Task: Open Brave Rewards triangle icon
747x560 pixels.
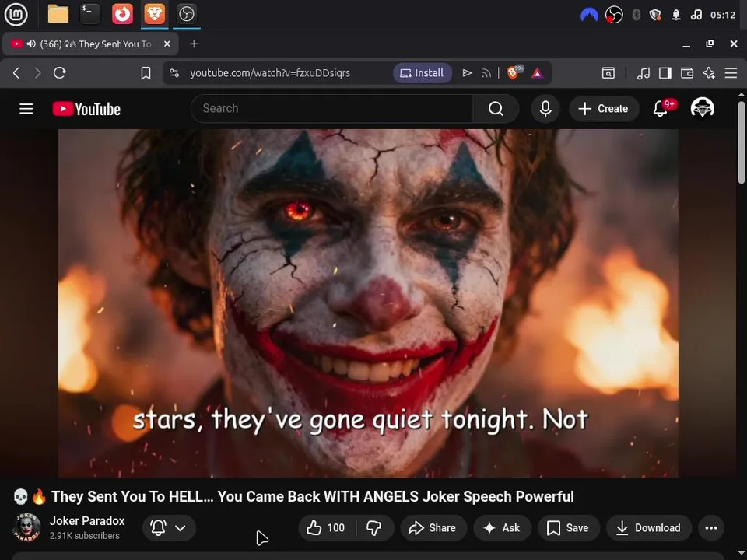Action: click(538, 73)
